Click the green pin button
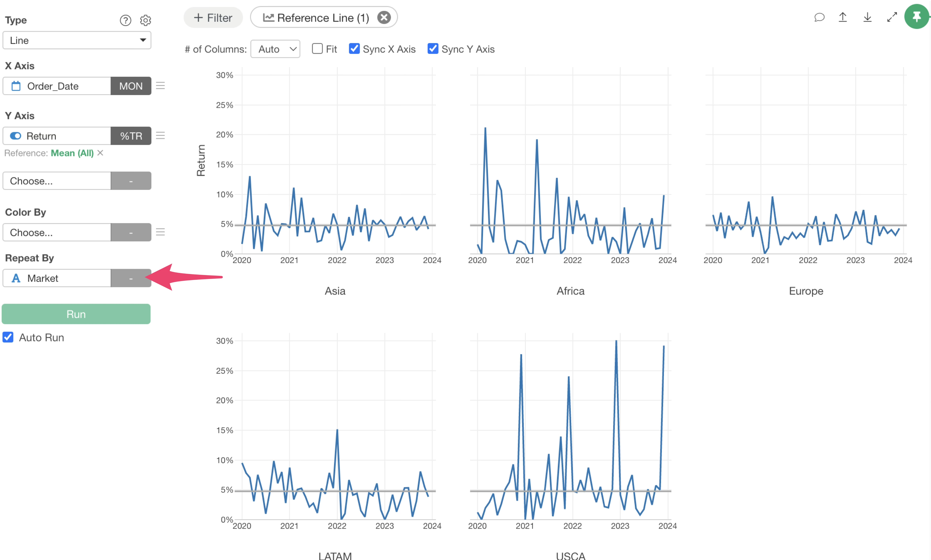Viewport: 931px width, 560px height. (916, 17)
